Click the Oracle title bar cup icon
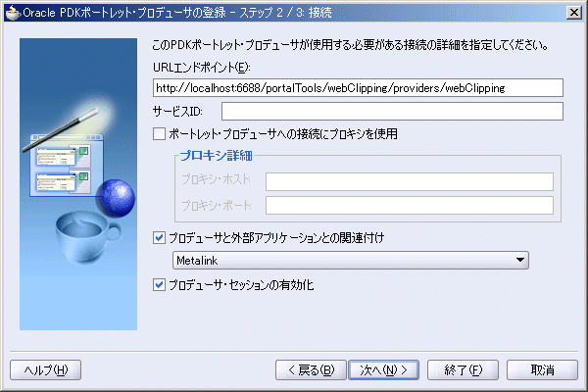 point(13,13)
